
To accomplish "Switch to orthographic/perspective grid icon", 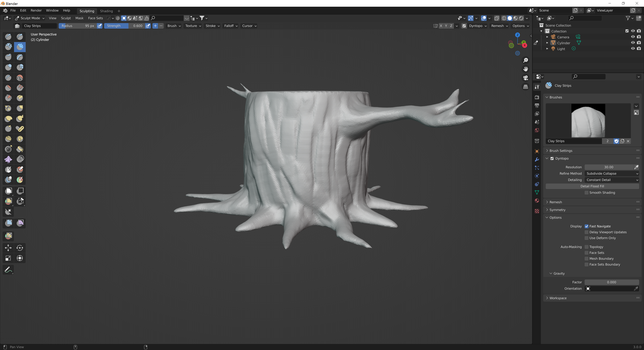I will click(525, 87).
